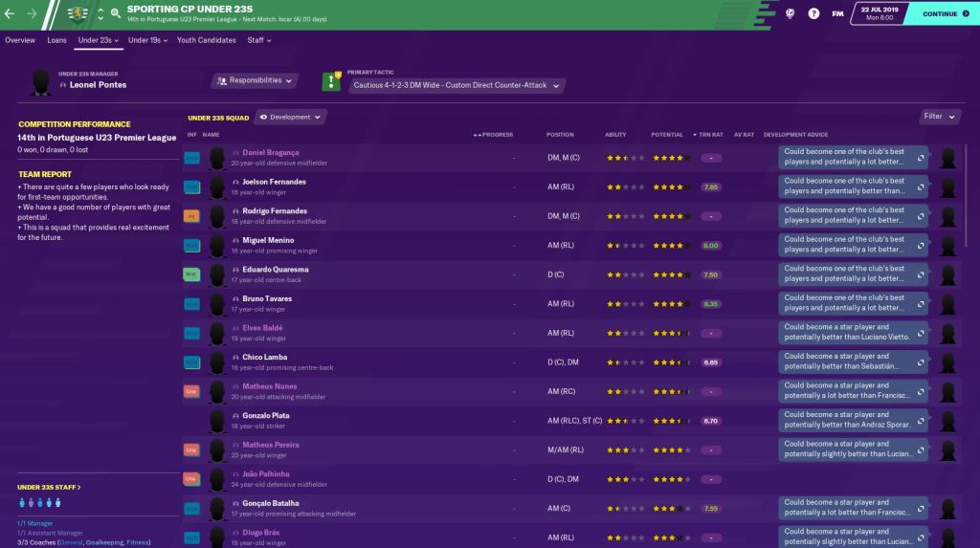This screenshot has width=980, height=548.
Task: Expand the Development view dropdown
Action: pyautogui.click(x=290, y=117)
